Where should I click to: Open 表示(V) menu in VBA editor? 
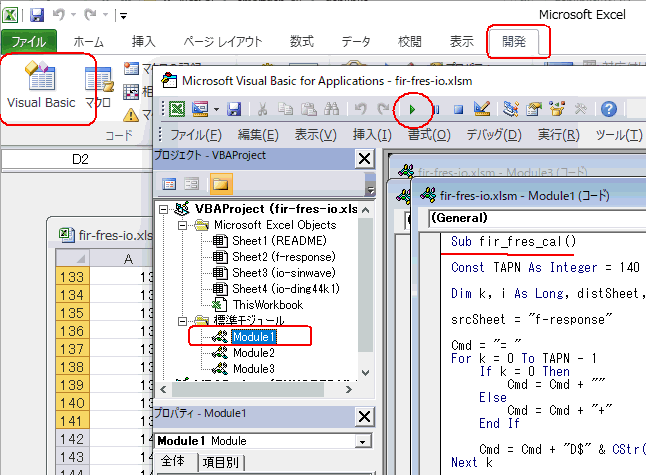[x=316, y=135]
